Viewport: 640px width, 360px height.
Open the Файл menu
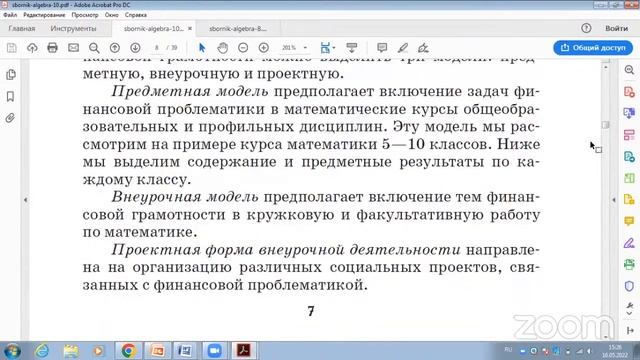tap(10, 15)
